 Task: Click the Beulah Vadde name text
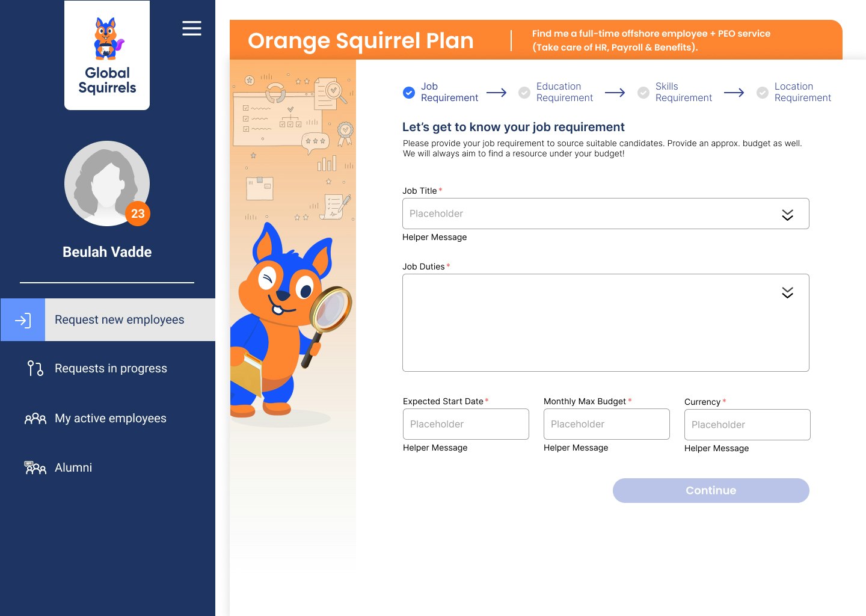[107, 252]
